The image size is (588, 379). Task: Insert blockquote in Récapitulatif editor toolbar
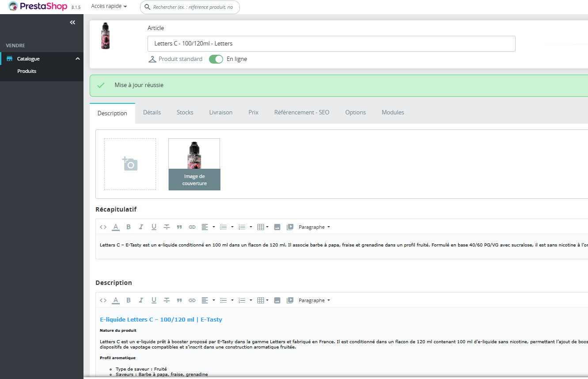pyautogui.click(x=179, y=227)
